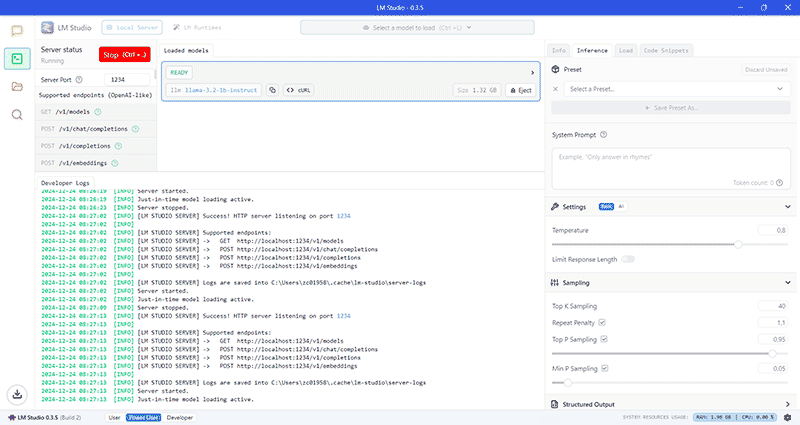Image resolution: width=800 pixels, height=425 pixels.
Task: Stop the running server
Action: pos(124,55)
